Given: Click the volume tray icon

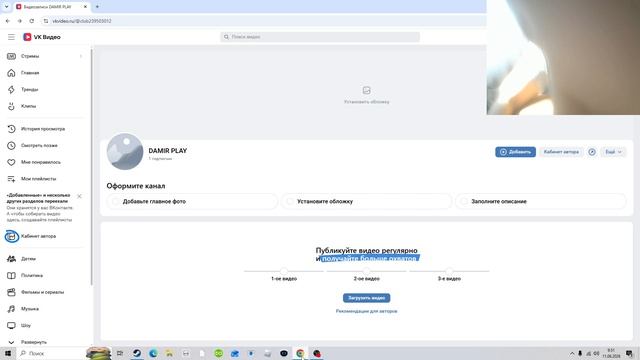Looking at the screenshot, I should (x=596, y=353).
